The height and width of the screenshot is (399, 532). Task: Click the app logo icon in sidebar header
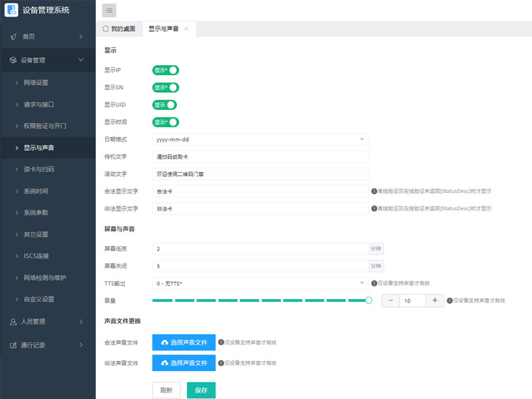(13, 10)
